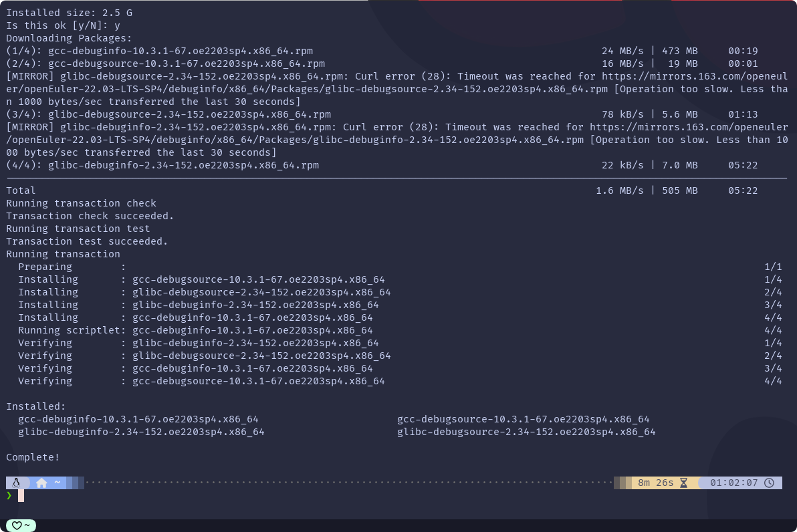This screenshot has width=797, height=532.
Task: Click the "Running transaction check" line
Action: [x=82, y=203]
